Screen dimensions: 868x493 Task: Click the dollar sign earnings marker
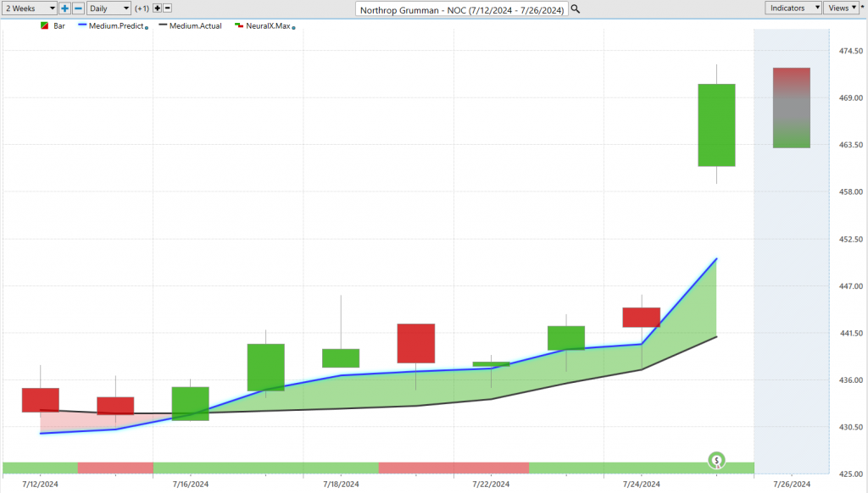tap(717, 461)
